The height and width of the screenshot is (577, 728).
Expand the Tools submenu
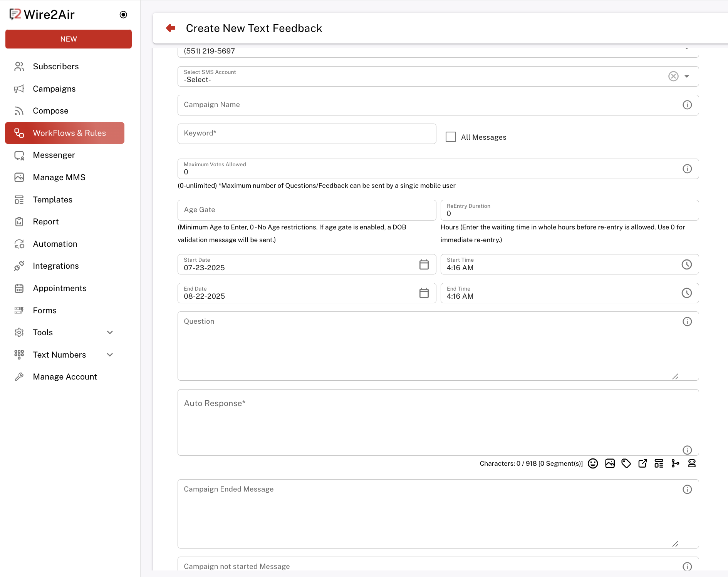coord(110,333)
